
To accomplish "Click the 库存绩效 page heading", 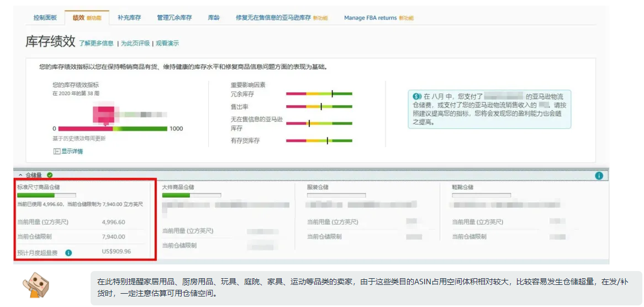I will [x=50, y=41].
